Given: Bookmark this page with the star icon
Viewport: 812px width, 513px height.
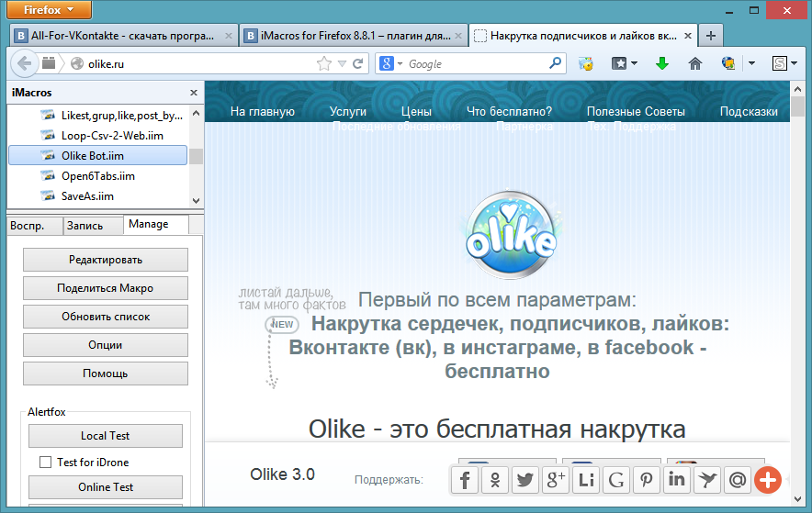Looking at the screenshot, I should pyautogui.click(x=323, y=64).
